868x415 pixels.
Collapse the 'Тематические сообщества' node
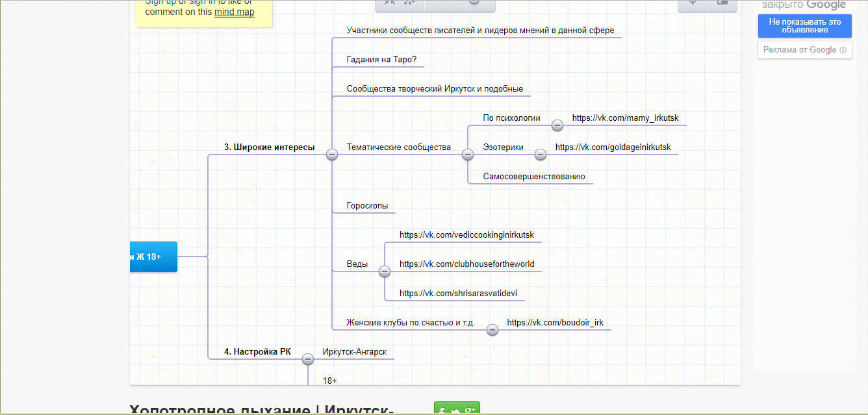[467, 155]
